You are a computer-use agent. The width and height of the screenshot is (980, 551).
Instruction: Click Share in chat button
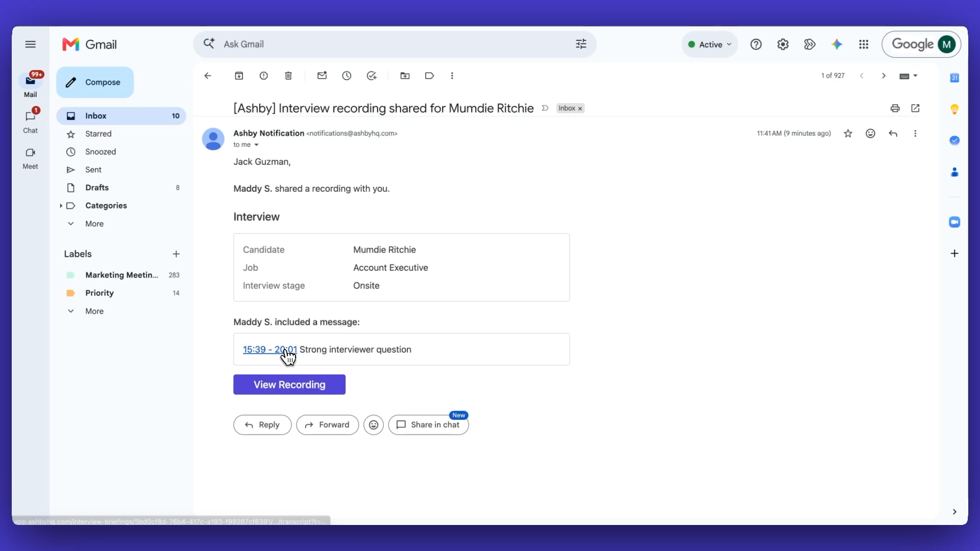click(428, 425)
